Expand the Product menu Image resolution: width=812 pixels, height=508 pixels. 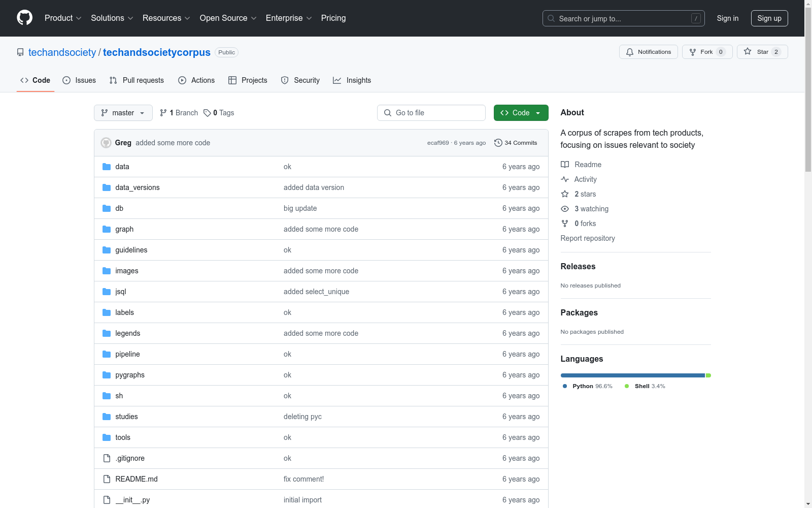(63, 18)
